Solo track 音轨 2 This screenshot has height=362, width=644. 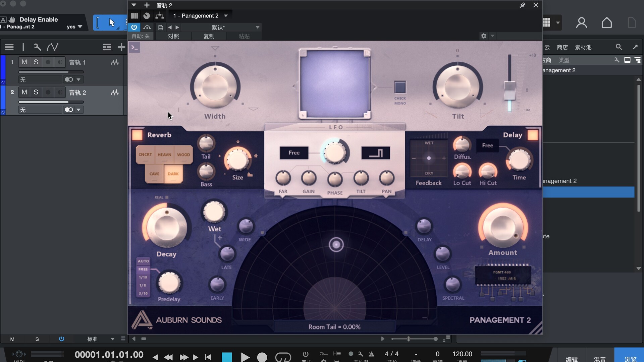tap(36, 92)
